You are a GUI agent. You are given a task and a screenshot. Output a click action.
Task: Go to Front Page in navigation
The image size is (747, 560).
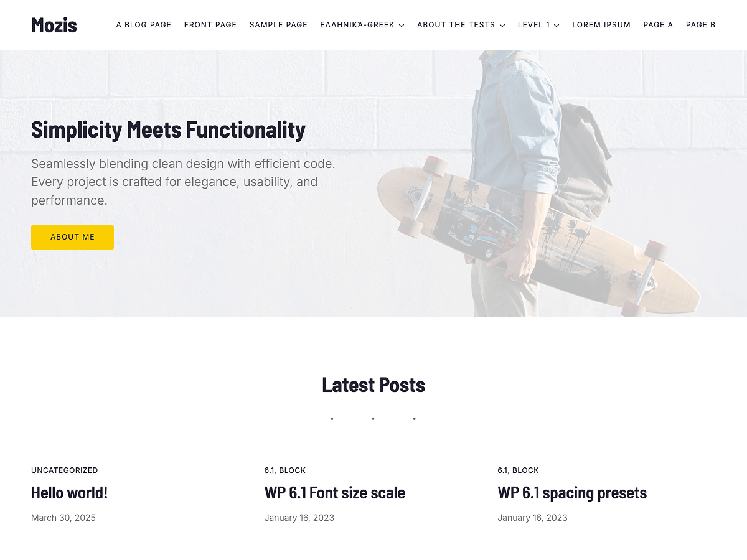(210, 25)
